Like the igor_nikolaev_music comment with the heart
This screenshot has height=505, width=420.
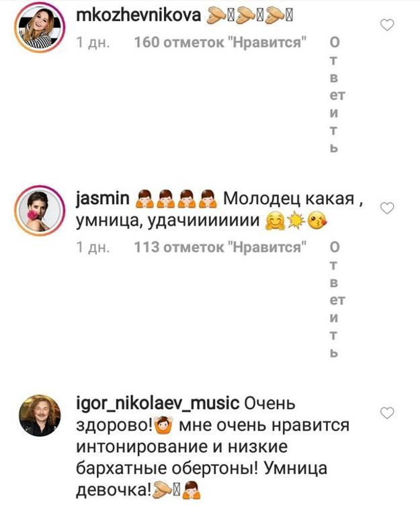point(387,412)
